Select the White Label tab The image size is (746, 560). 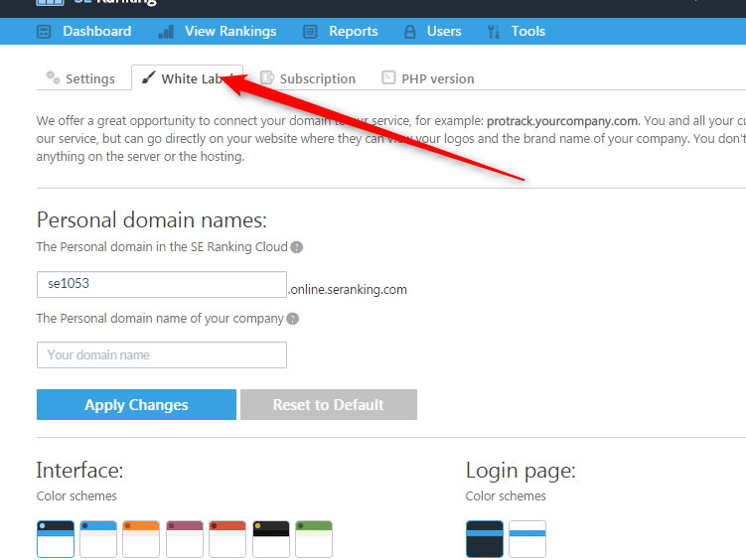click(x=188, y=78)
